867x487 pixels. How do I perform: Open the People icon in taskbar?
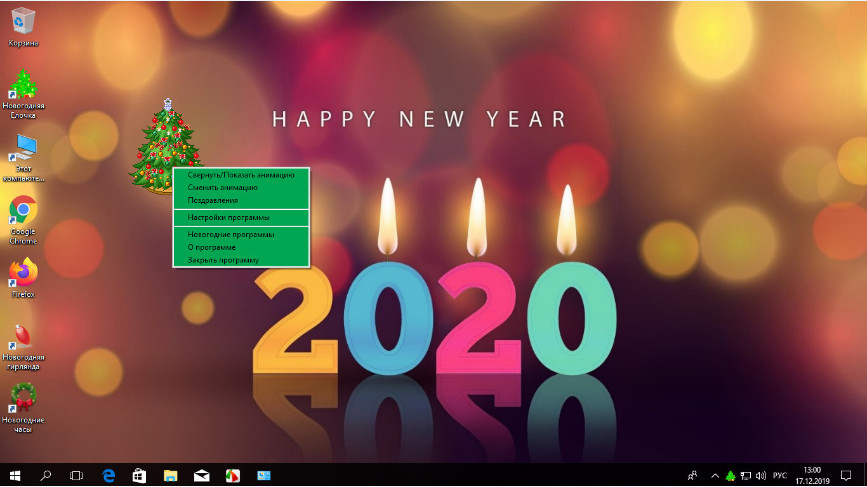[692, 475]
